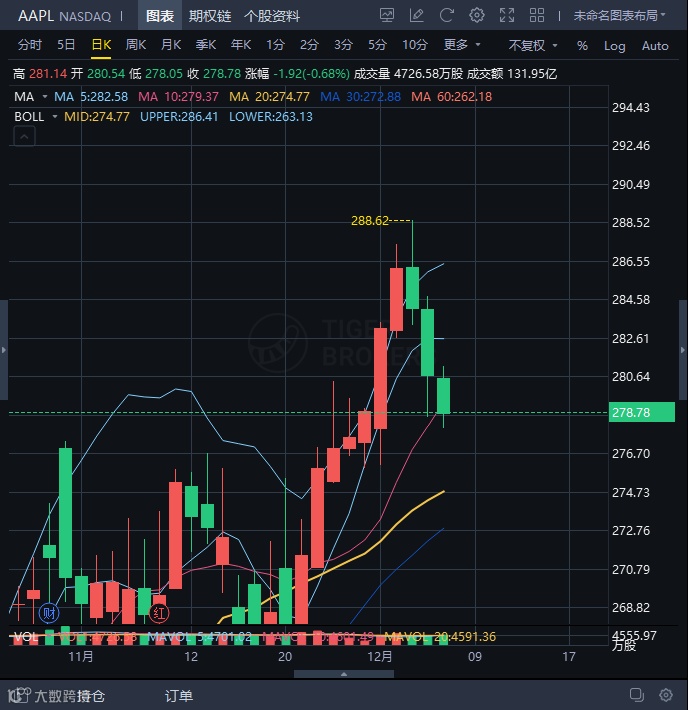The height and width of the screenshot is (710, 688).
Task: Open the 更多 timeframes dropdown
Action: point(462,45)
